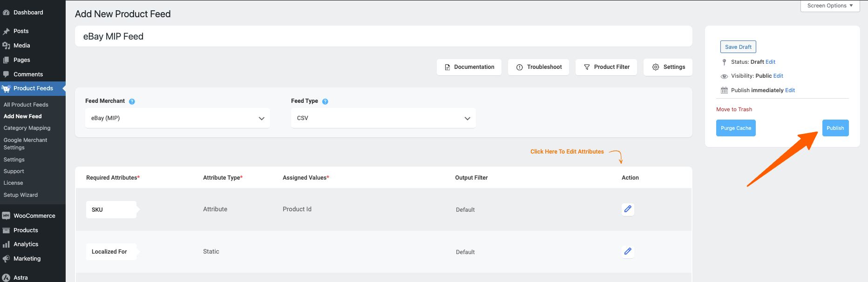Click the Documentation file icon
This screenshot has width=868, height=282.
[x=448, y=67]
